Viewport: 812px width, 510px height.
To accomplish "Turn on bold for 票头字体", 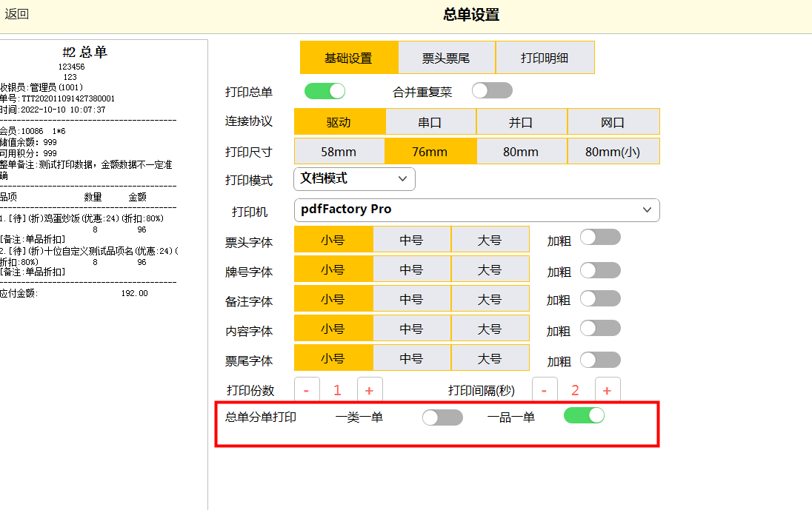I will pos(600,238).
